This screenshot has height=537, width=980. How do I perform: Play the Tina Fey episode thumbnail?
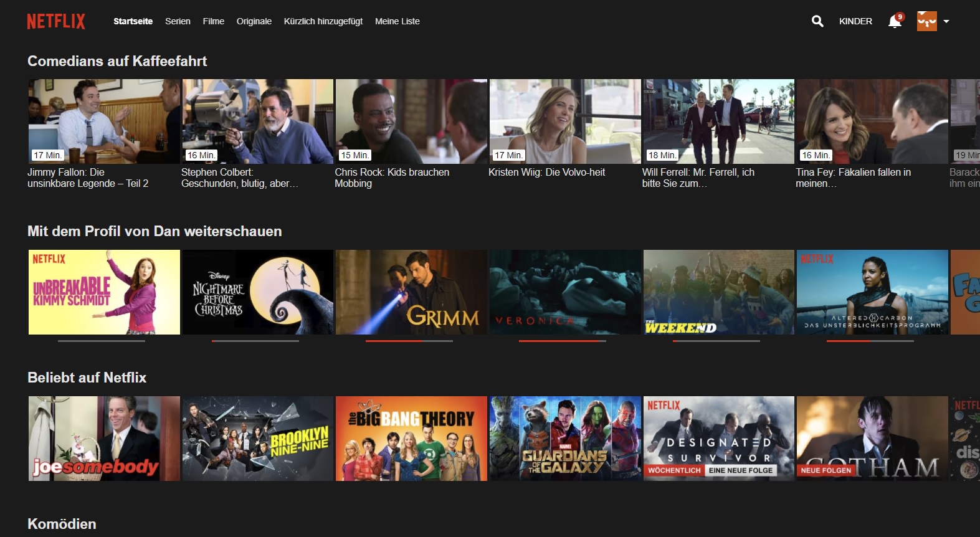pos(872,121)
